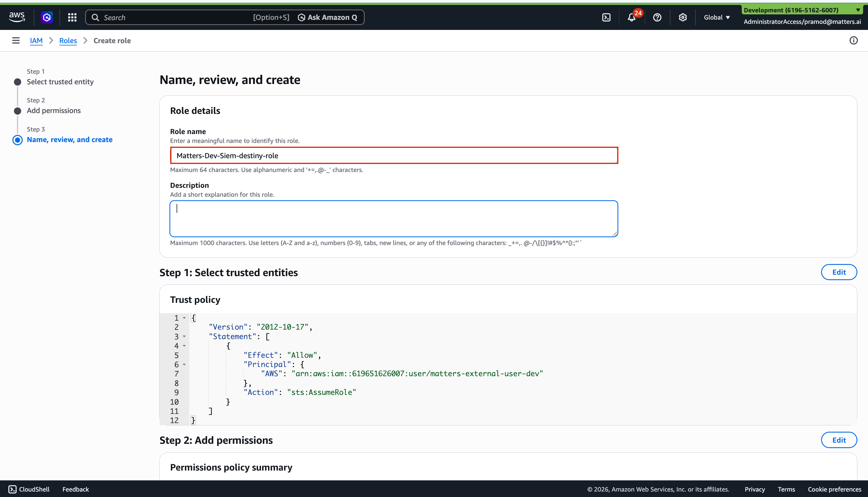Collapse the Principal block on line 6
The height and width of the screenshot is (497, 868).
point(184,365)
